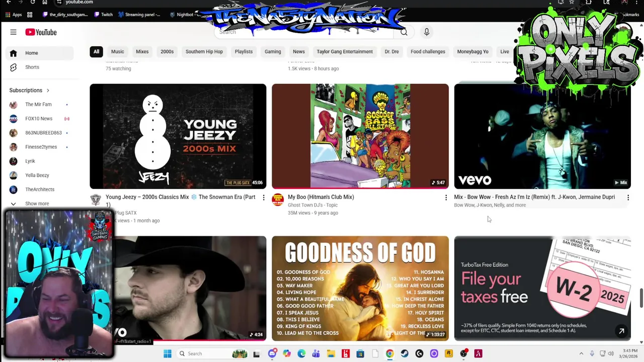The width and height of the screenshot is (644, 362).
Task: Open the Streaming panel bookmark
Action: click(x=139, y=15)
